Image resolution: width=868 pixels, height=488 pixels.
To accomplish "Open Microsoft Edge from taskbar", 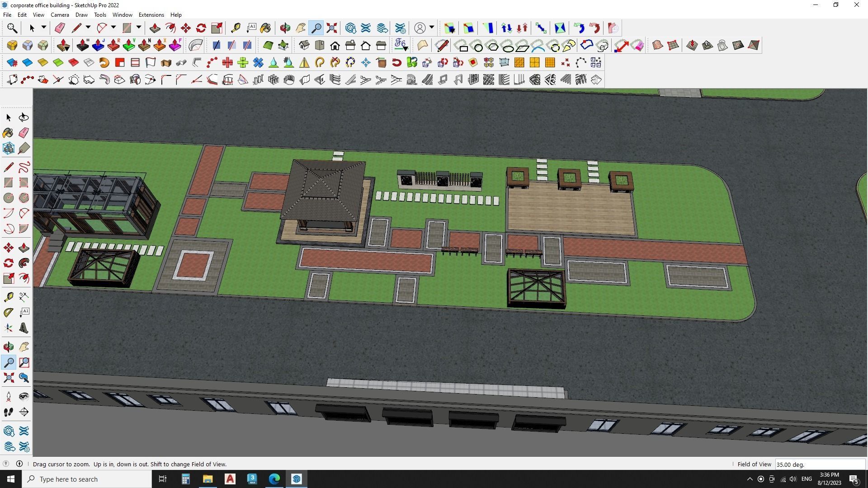I will pos(274,479).
